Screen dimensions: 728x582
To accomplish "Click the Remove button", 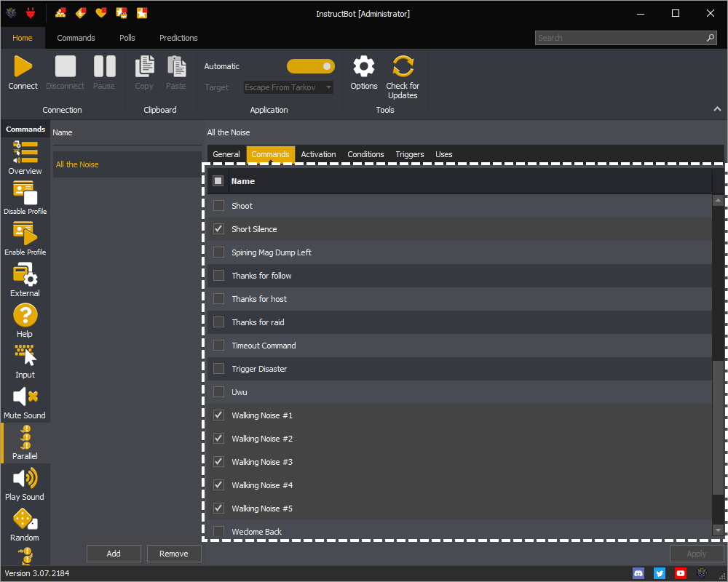I will click(x=174, y=553).
